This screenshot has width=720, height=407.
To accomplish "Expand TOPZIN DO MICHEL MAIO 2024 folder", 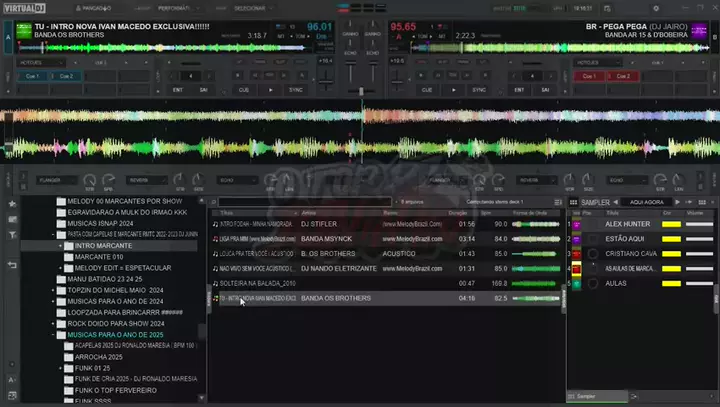I will 53,290.
